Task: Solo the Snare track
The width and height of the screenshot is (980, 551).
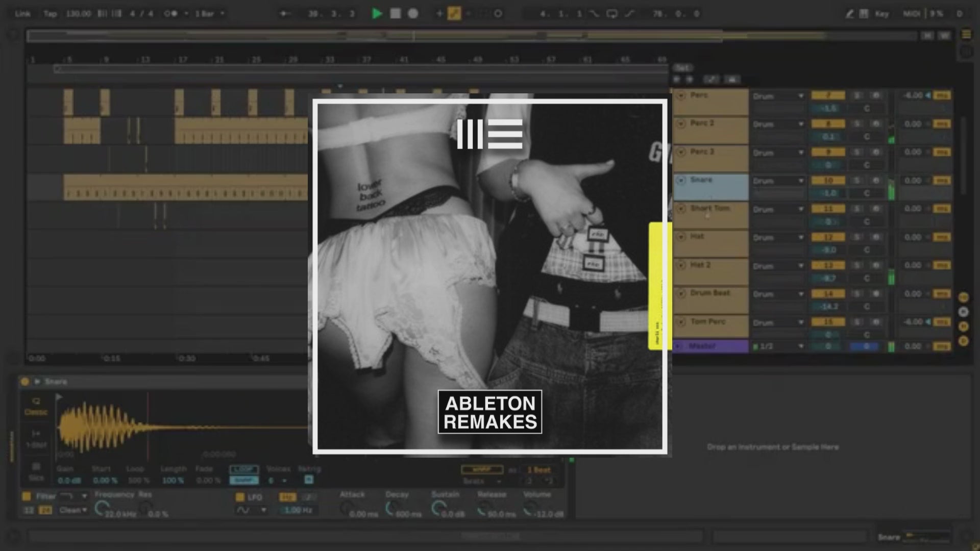Action: coord(857,181)
